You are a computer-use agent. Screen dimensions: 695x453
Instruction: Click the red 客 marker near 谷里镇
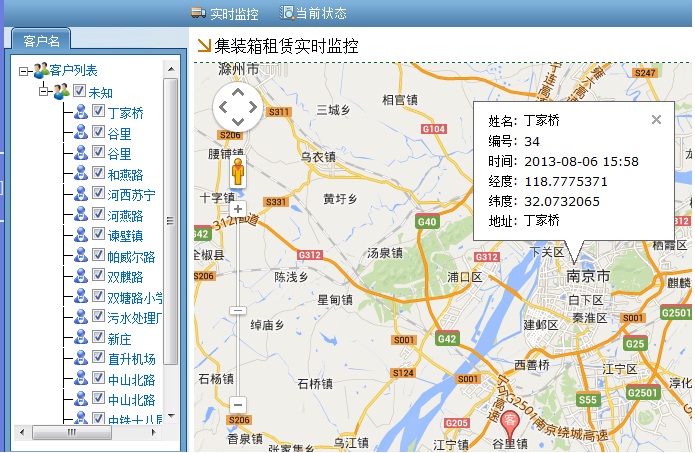510,424
